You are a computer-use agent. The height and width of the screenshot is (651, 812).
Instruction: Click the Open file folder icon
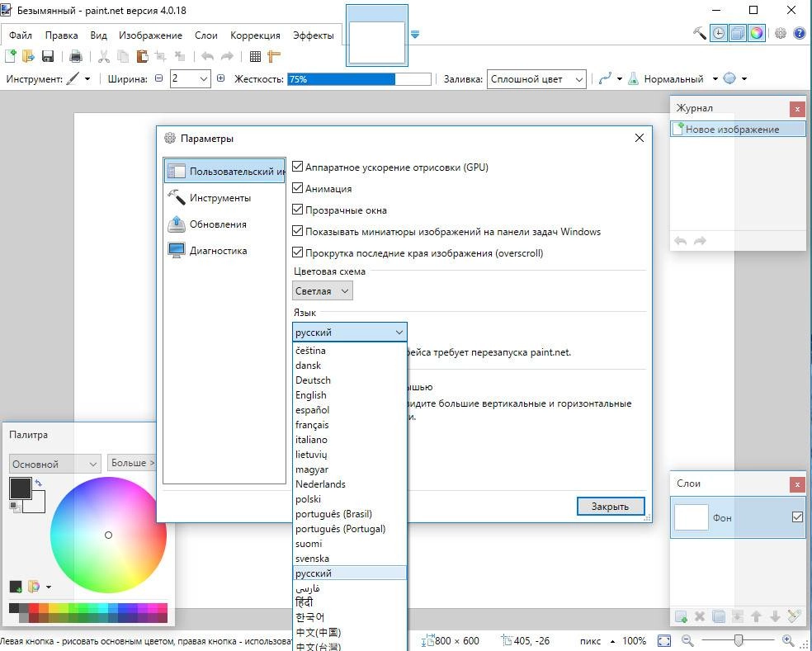[x=28, y=56]
